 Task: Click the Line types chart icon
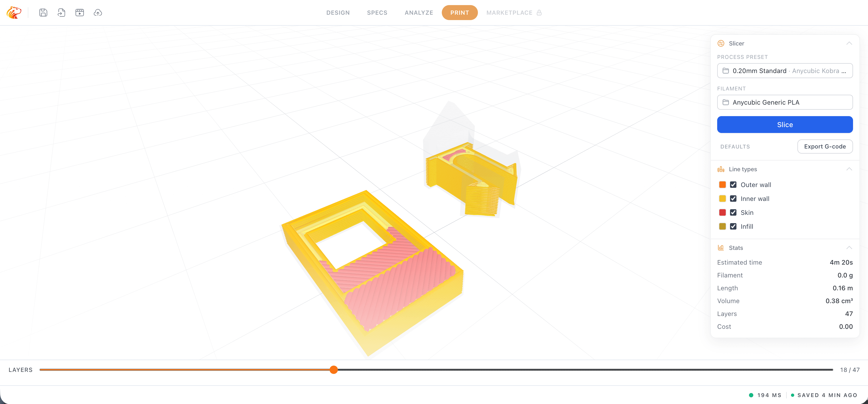tap(721, 169)
